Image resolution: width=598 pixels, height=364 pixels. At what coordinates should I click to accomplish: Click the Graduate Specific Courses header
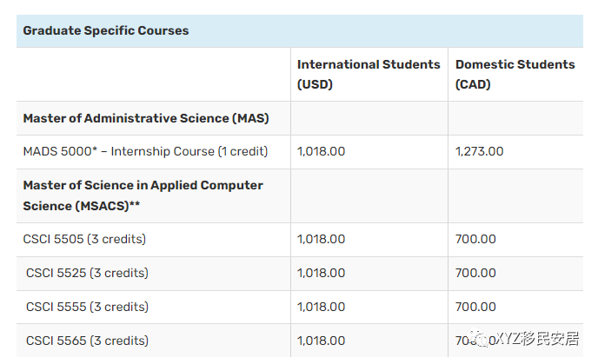(106, 30)
